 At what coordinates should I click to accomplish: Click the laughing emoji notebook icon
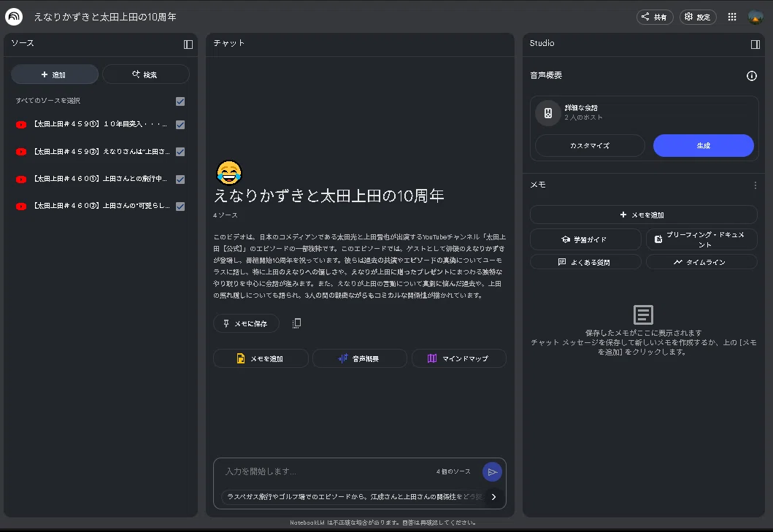tap(228, 172)
